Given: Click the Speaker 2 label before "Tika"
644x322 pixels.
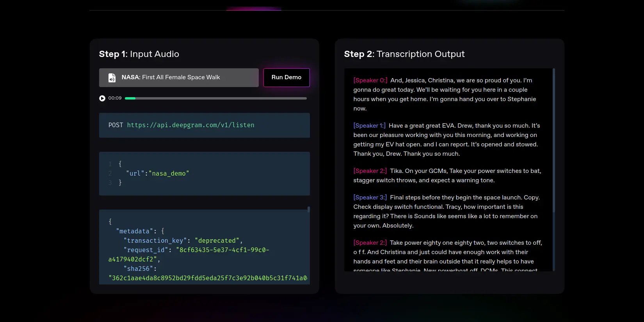Looking at the screenshot, I should point(370,171).
